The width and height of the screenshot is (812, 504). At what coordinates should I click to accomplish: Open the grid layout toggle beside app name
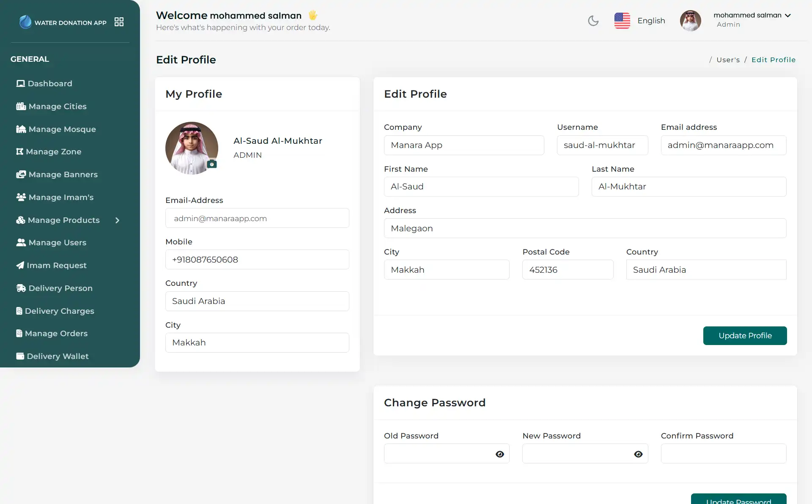(x=119, y=22)
